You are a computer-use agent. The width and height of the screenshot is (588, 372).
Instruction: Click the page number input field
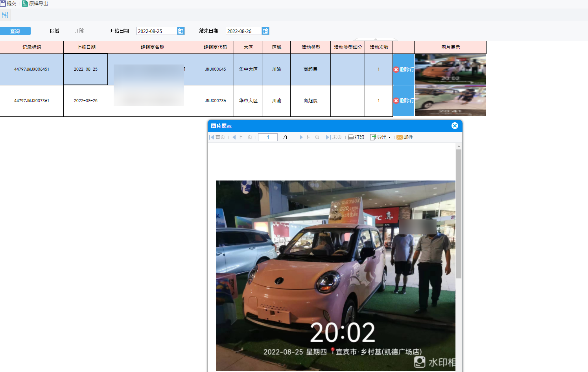pos(268,137)
